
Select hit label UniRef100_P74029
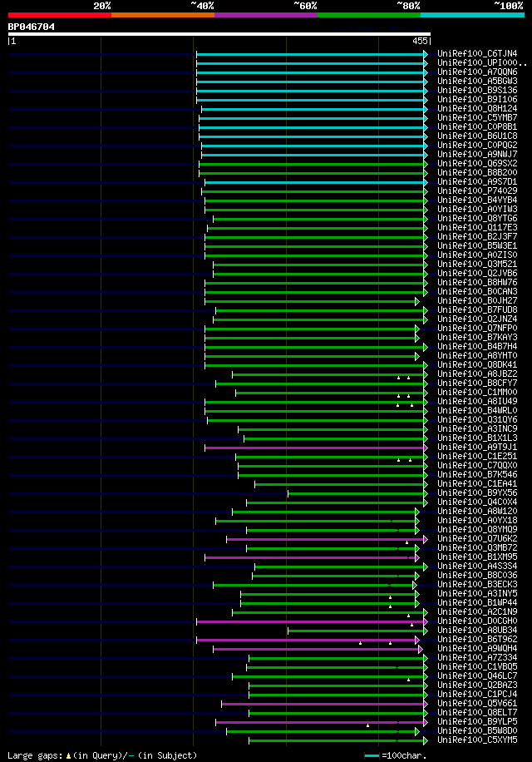point(477,191)
